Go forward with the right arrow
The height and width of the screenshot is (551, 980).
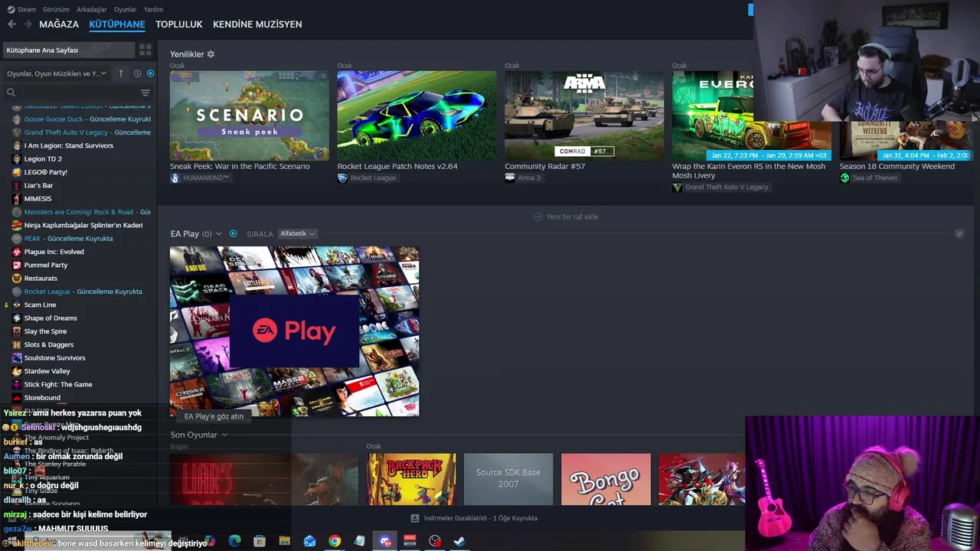coord(28,24)
